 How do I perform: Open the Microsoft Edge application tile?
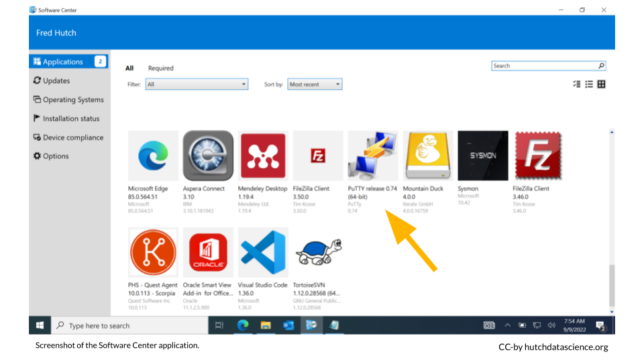click(153, 156)
